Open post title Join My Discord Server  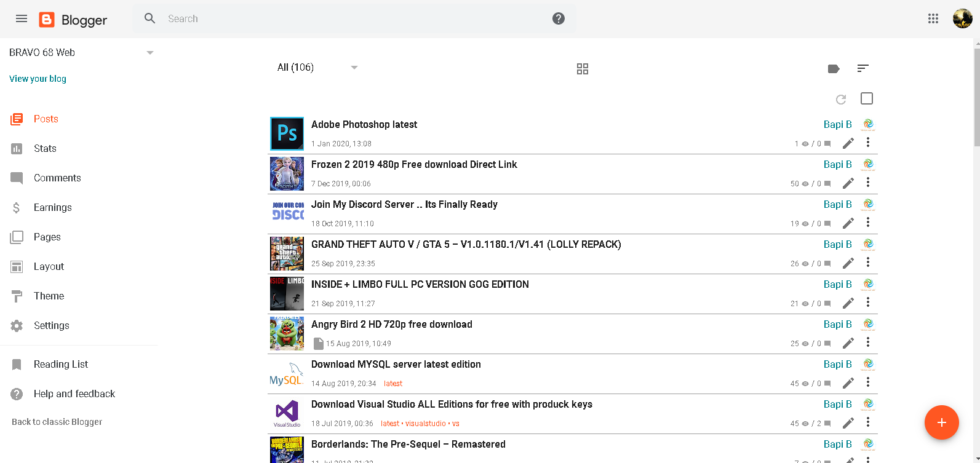(404, 204)
